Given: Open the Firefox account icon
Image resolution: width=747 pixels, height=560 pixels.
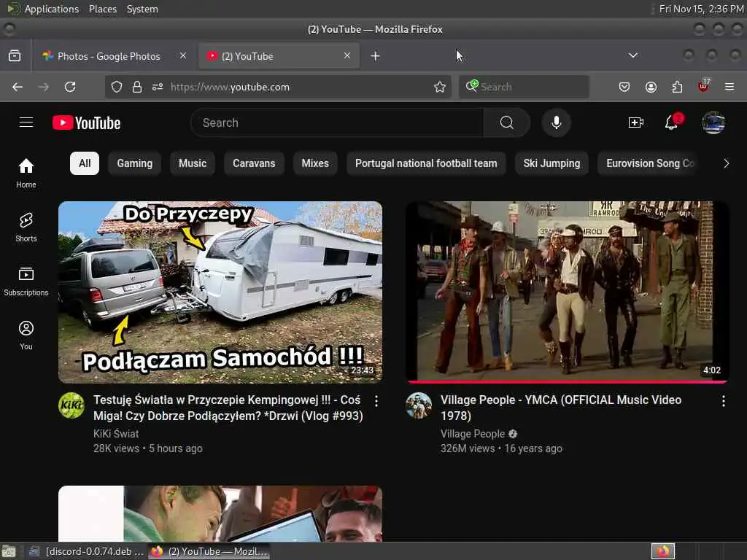Looking at the screenshot, I should (x=651, y=87).
